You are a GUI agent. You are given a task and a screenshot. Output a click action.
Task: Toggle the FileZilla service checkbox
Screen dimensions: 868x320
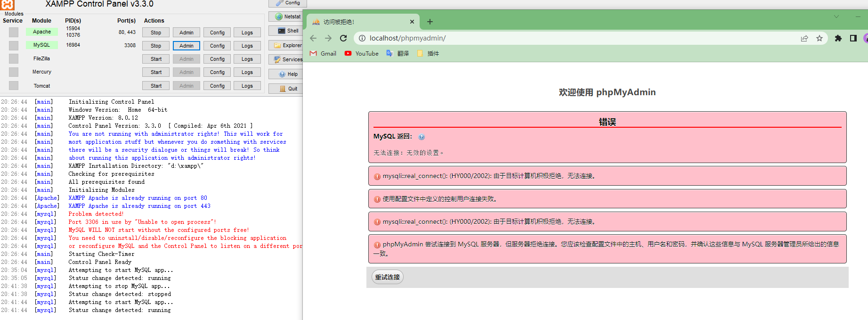pyautogui.click(x=14, y=58)
